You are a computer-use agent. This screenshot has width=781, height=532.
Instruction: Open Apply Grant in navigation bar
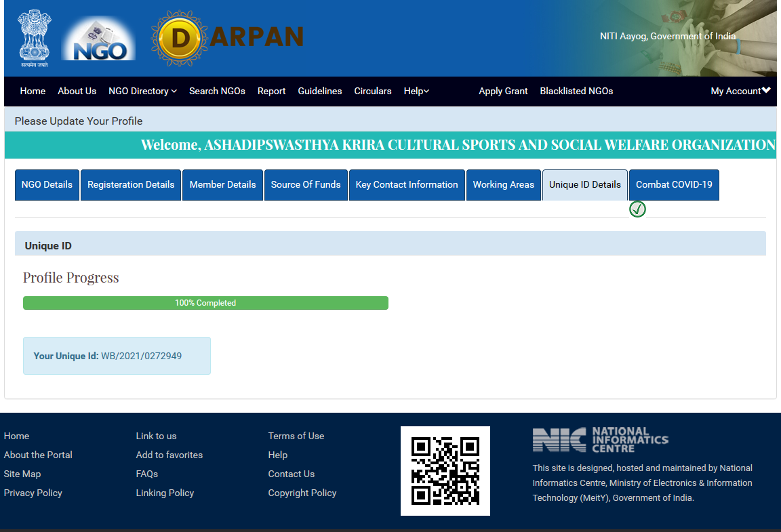pos(503,91)
